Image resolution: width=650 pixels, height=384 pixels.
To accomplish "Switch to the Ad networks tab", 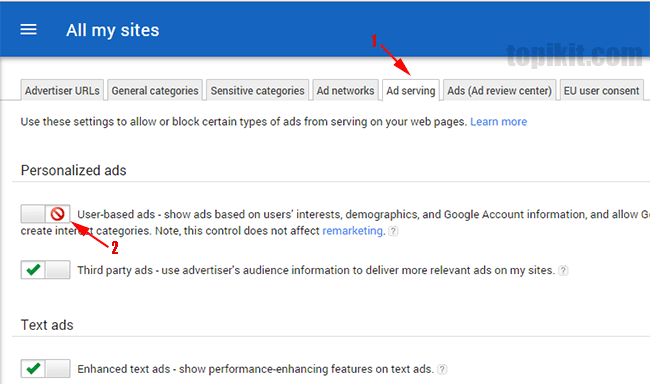I will [x=345, y=90].
